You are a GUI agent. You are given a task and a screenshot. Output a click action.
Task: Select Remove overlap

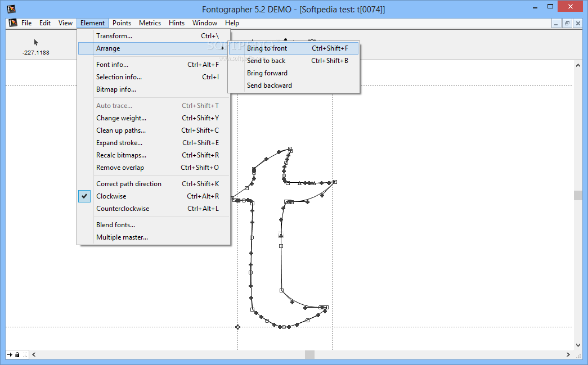pyautogui.click(x=154, y=168)
